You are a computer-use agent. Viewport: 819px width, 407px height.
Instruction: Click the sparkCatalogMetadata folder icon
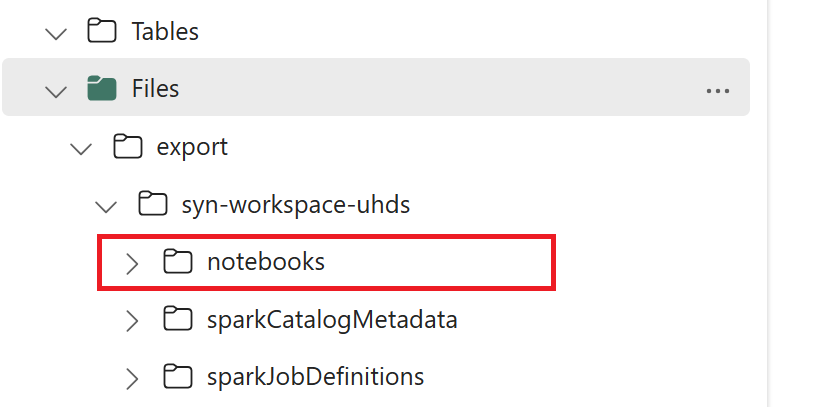point(178,319)
